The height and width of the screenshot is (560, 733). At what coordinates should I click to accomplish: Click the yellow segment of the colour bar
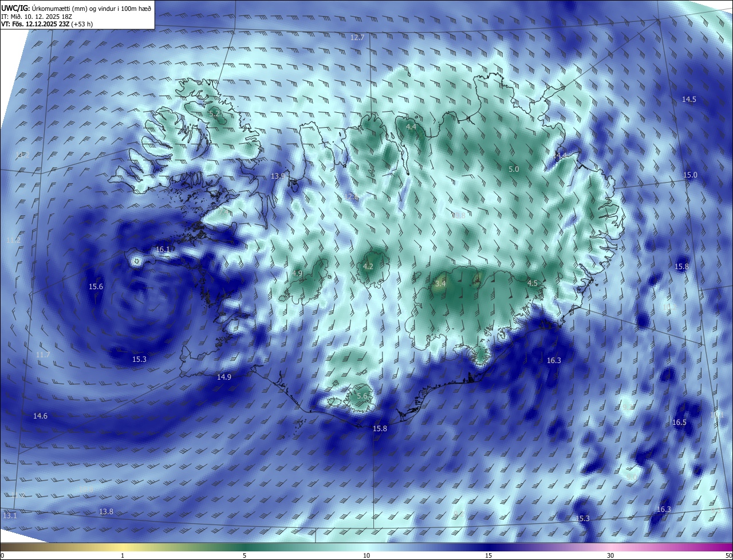click(x=123, y=547)
